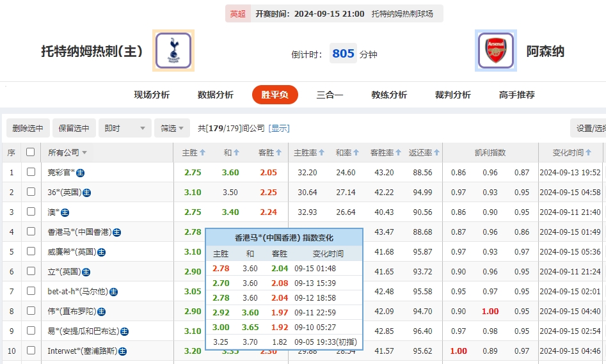This screenshot has width=606, height=364.
Task: Check the box for row 竞彩官*
Action: pos(31,172)
